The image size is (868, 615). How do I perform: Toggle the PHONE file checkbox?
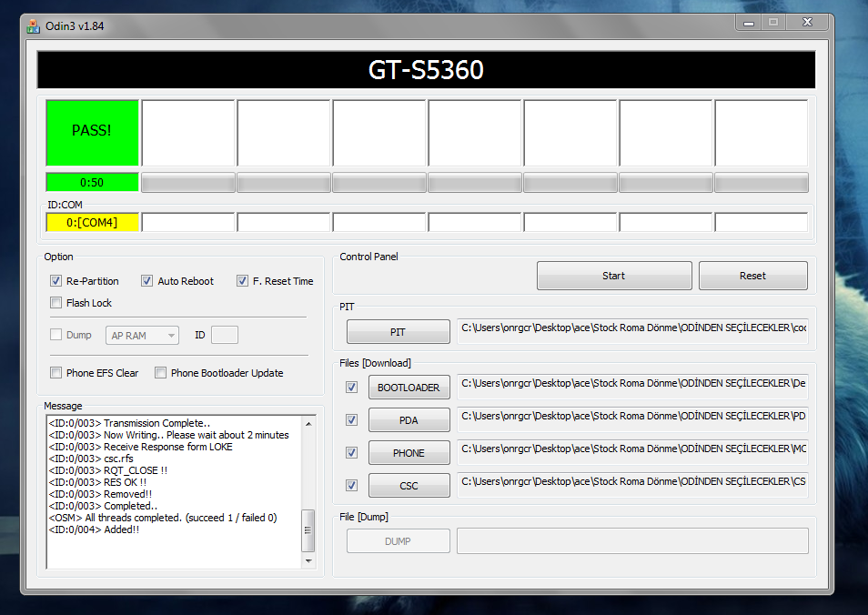pos(351,452)
